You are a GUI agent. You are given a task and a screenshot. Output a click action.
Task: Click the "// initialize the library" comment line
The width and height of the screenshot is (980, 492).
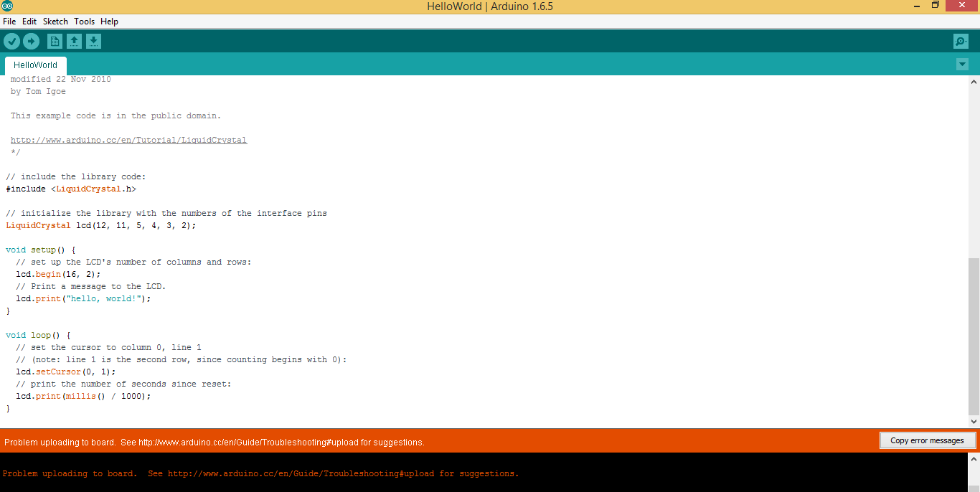click(166, 213)
